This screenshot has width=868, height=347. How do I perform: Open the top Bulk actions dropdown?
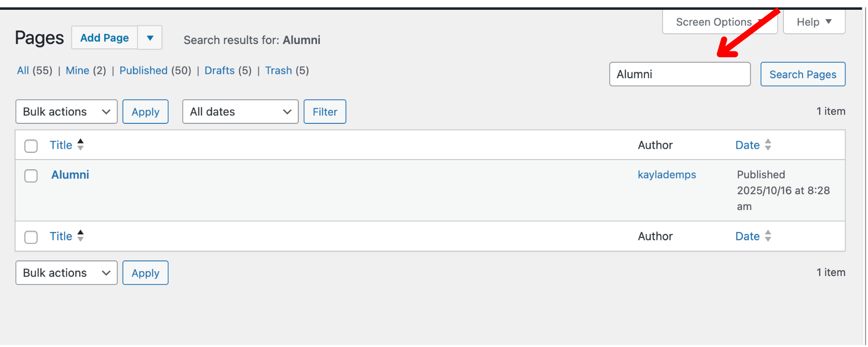pos(67,112)
